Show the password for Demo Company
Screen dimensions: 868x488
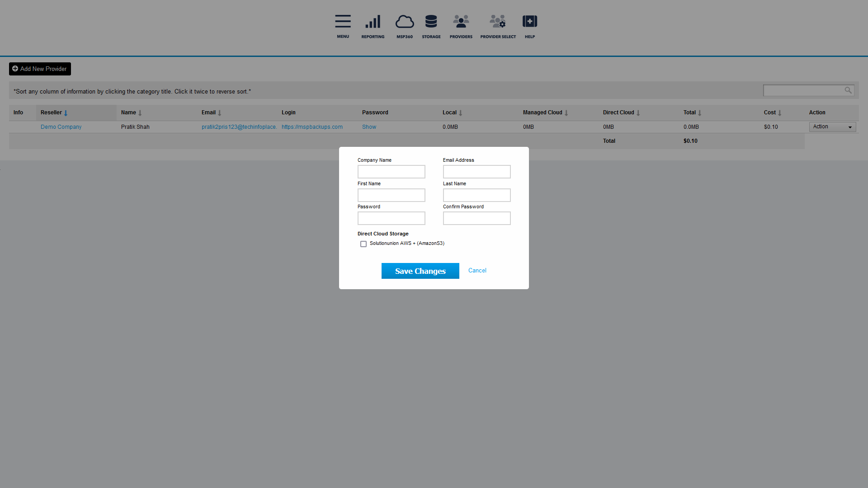tap(369, 127)
